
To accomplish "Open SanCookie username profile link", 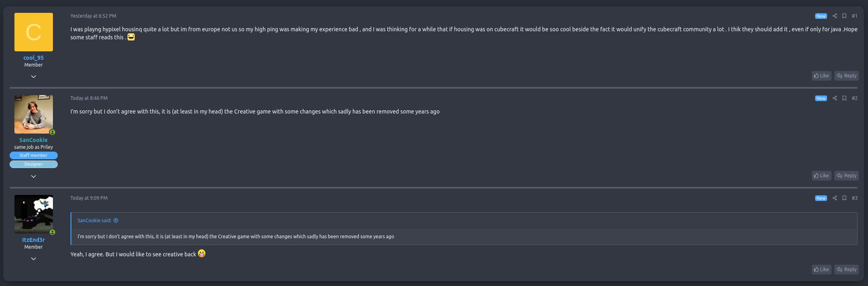I will 34,140.
